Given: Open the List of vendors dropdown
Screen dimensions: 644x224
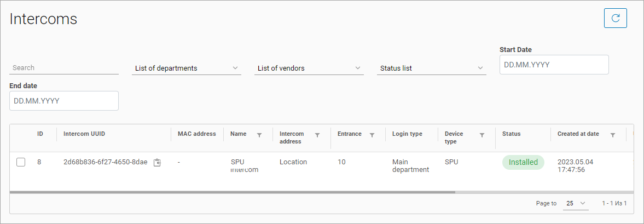Looking at the screenshot, I should [x=309, y=68].
